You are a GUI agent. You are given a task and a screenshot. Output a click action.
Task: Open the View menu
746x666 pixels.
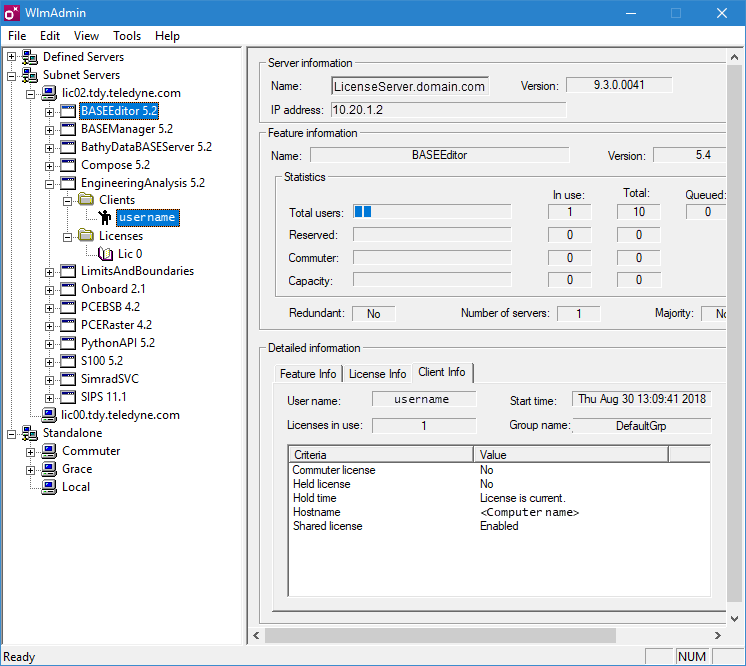(x=86, y=35)
